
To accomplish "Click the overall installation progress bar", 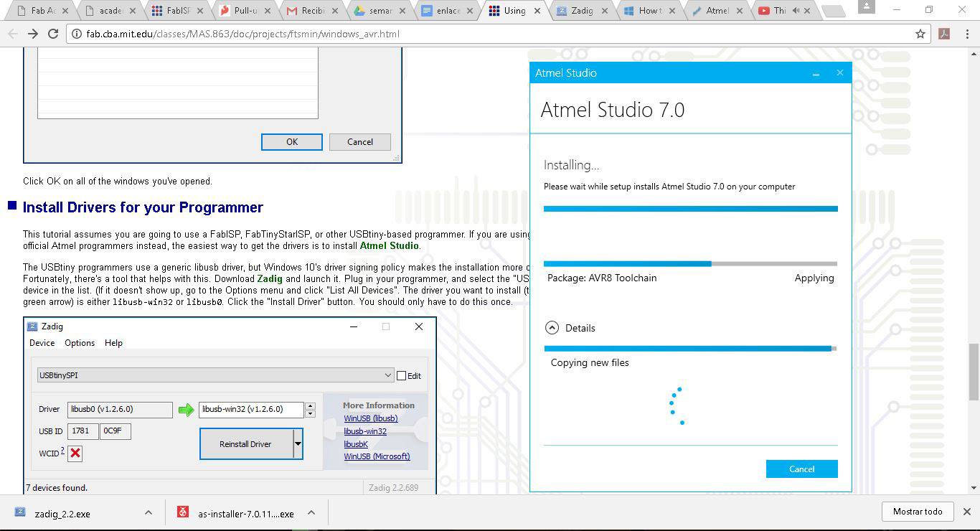I will [x=690, y=209].
